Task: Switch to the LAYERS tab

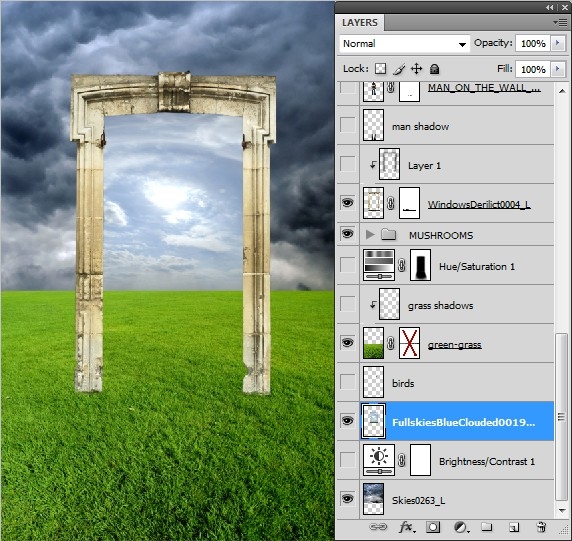Action: [x=360, y=23]
